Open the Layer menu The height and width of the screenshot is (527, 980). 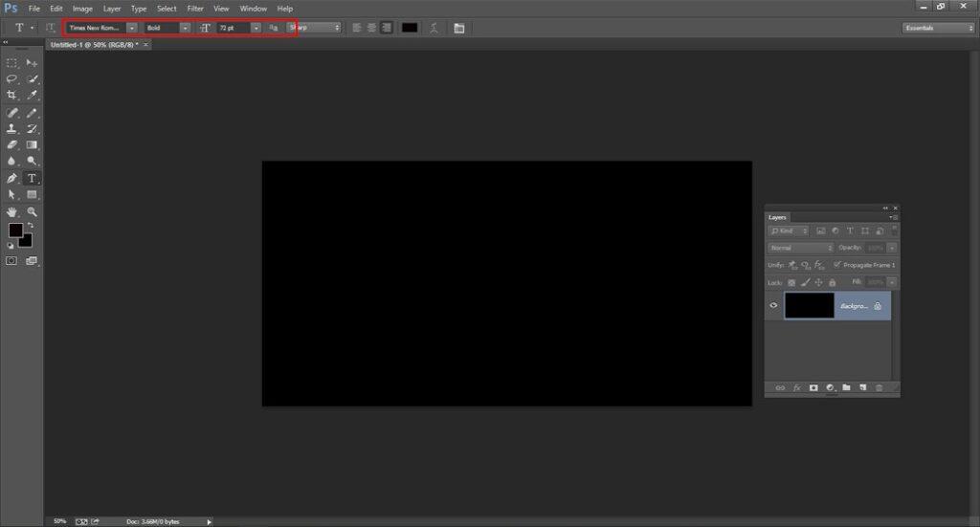[x=112, y=9]
